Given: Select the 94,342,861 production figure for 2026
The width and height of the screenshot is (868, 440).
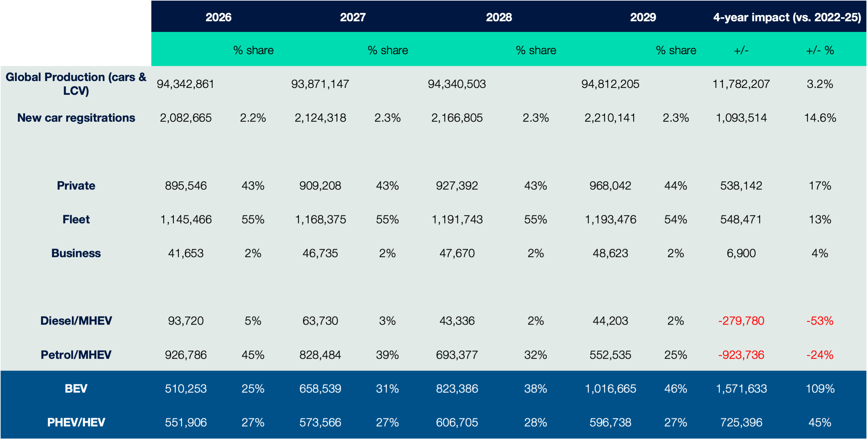Looking at the screenshot, I should pos(185,84).
